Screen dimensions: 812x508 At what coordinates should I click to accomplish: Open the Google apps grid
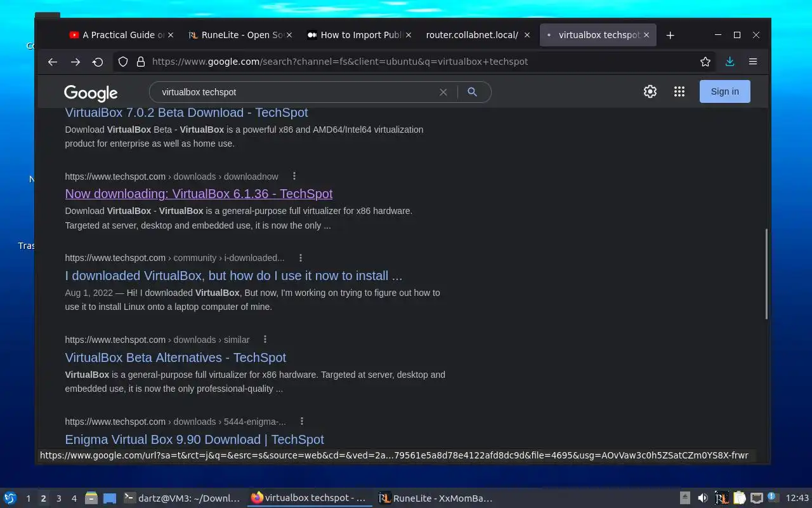pos(679,91)
